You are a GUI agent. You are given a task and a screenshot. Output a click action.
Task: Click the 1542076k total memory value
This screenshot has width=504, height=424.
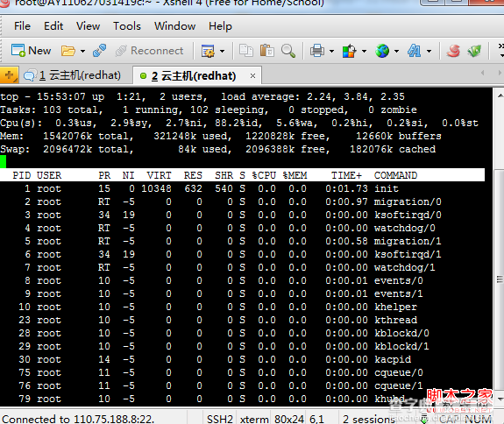67,136
